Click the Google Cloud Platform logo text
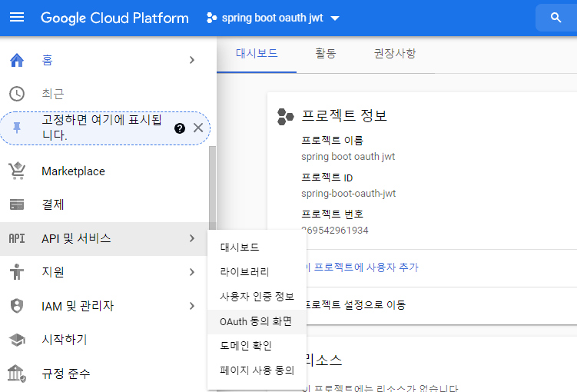This screenshot has width=577, height=392. click(114, 18)
